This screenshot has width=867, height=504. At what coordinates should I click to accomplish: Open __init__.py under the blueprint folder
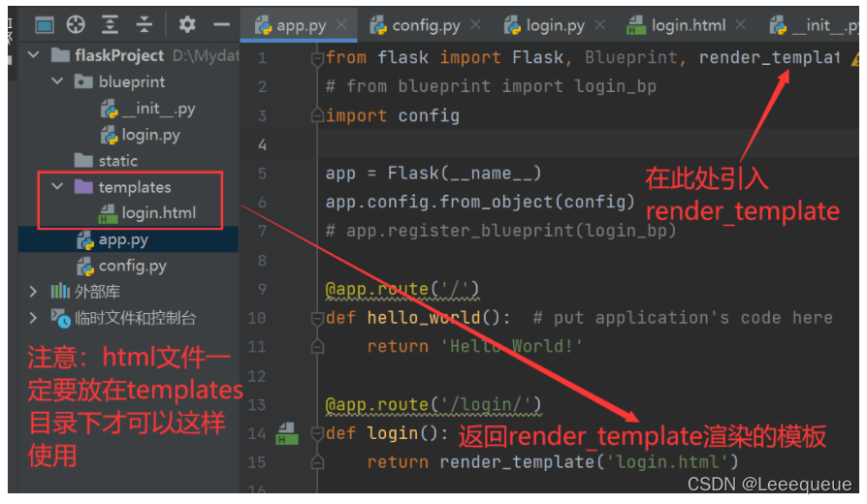pyautogui.click(x=148, y=109)
